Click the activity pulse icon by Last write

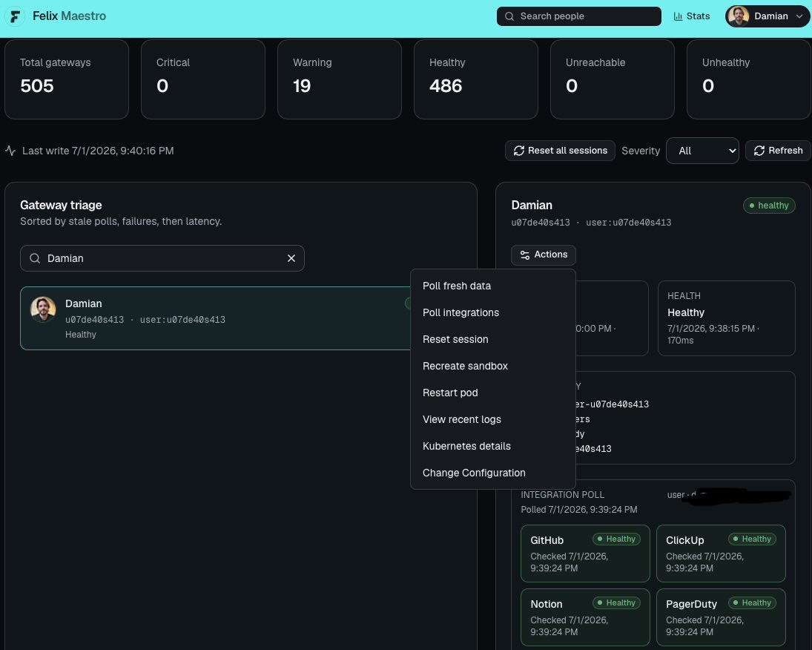(10, 151)
